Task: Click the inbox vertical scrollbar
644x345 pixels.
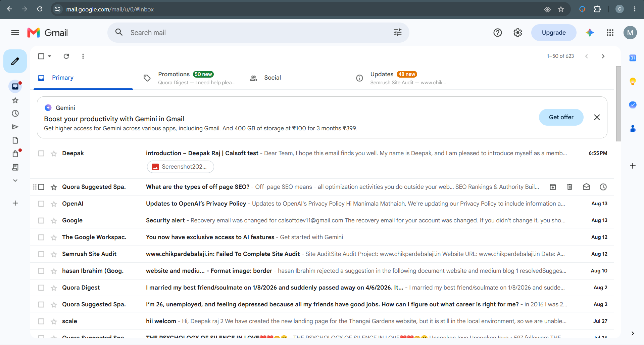Action: [x=618, y=104]
